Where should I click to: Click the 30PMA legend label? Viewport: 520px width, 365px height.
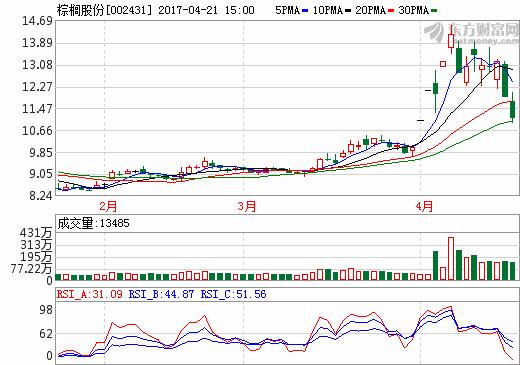[x=414, y=10]
